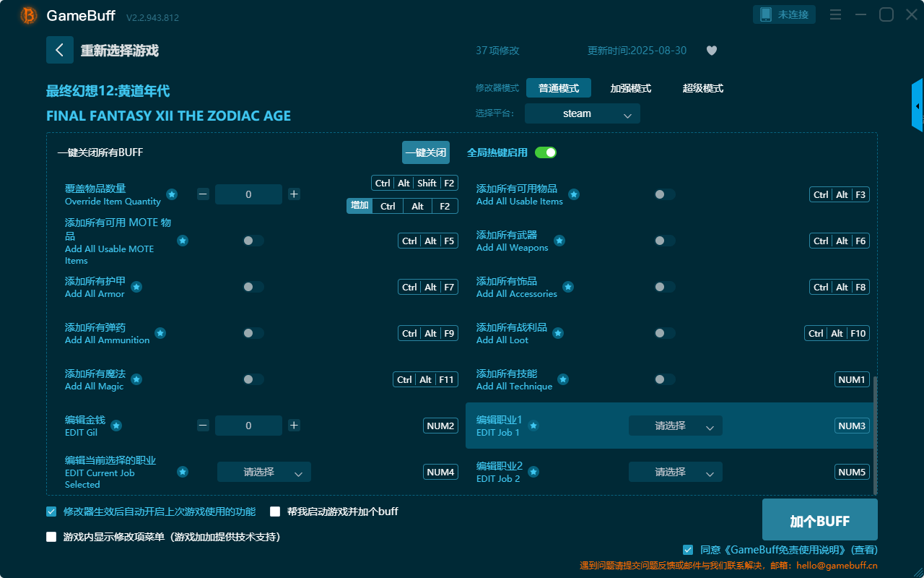Enable Add All Weapons toggle
This screenshot has height=578, width=924.
tap(665, 241)
